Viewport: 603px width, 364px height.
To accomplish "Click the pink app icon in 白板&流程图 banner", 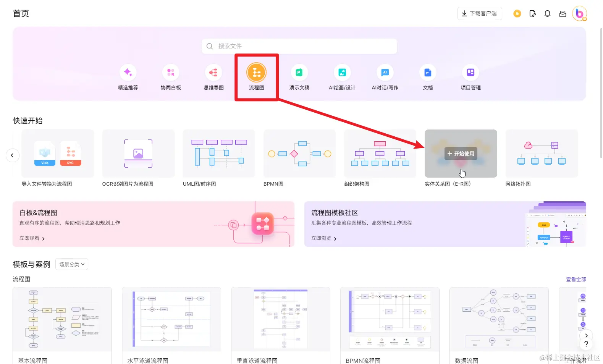I will [x=263, y=224].
